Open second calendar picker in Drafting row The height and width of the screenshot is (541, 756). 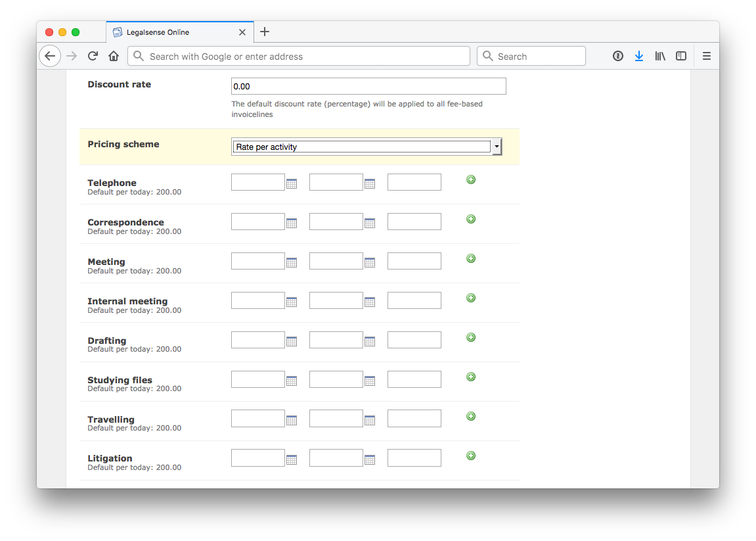pyautogui.click(x=369, y=342)
